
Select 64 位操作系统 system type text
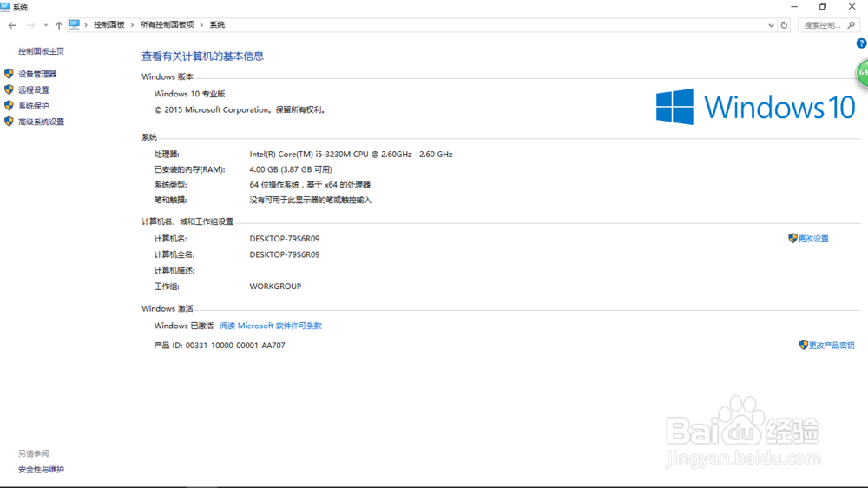310,184
